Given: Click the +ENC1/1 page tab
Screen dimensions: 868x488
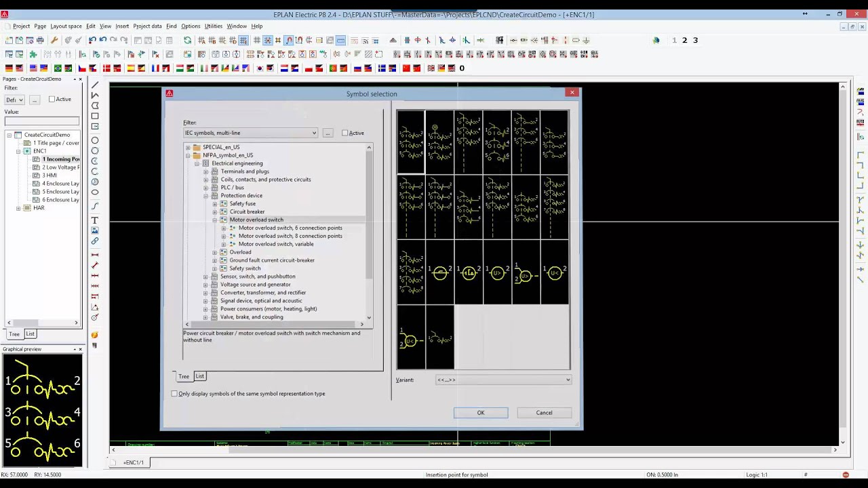Looking at the screenshot, I should pyautogui.click(x=134, y=462).
